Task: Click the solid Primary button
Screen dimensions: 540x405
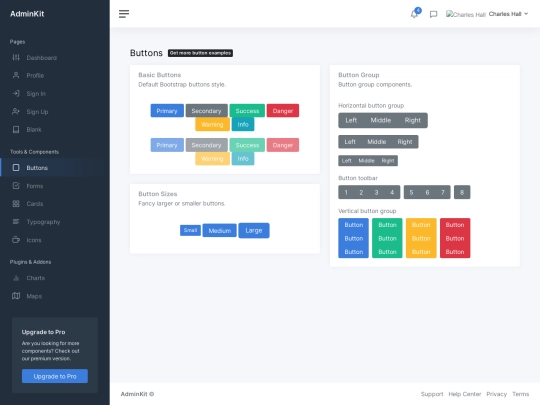Action: [x=167, y=111]
